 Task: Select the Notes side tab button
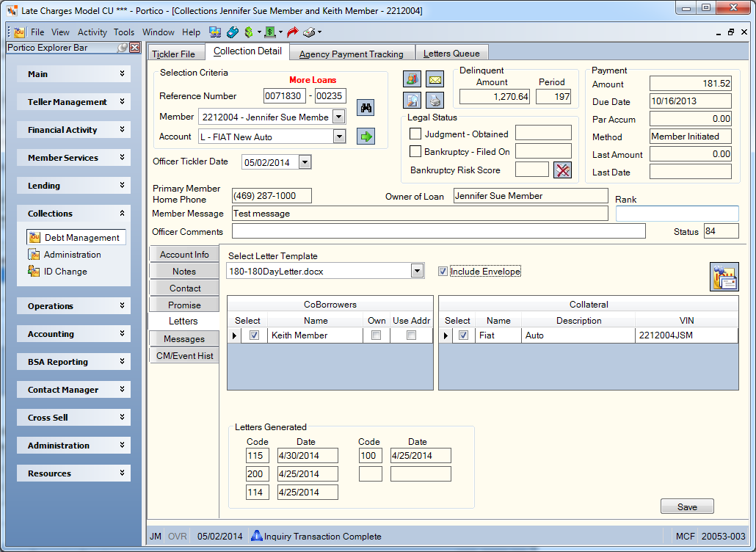(x=184, y=272)
